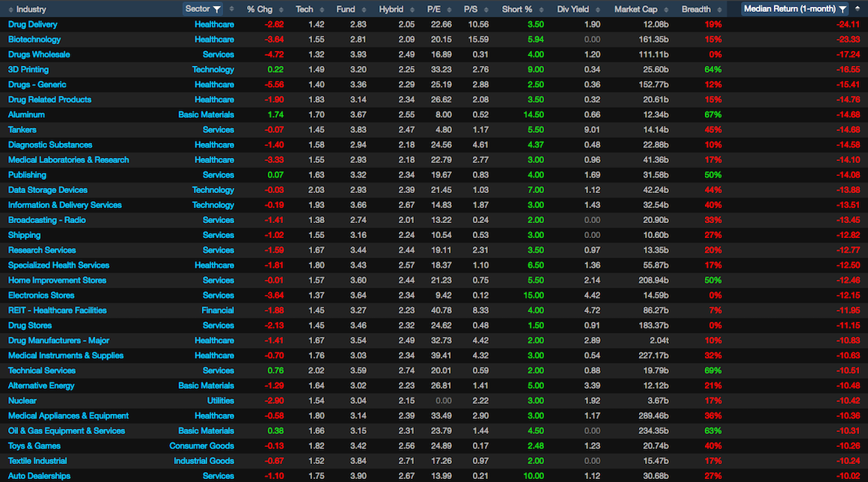868x482 pixels.
Task: Click Consumer Goods sector in Toys & Games row
Action: 201,446
